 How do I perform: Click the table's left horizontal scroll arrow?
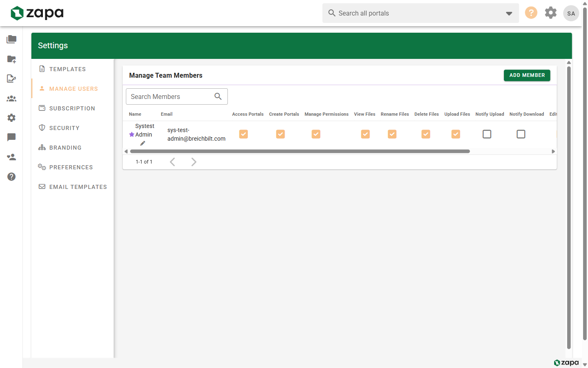click(x=126, y=151)
